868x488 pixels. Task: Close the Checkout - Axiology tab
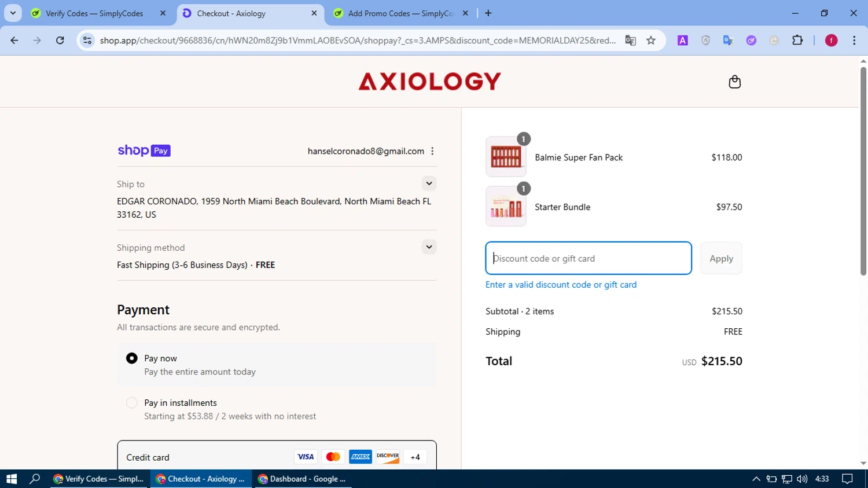click(314, 13)
